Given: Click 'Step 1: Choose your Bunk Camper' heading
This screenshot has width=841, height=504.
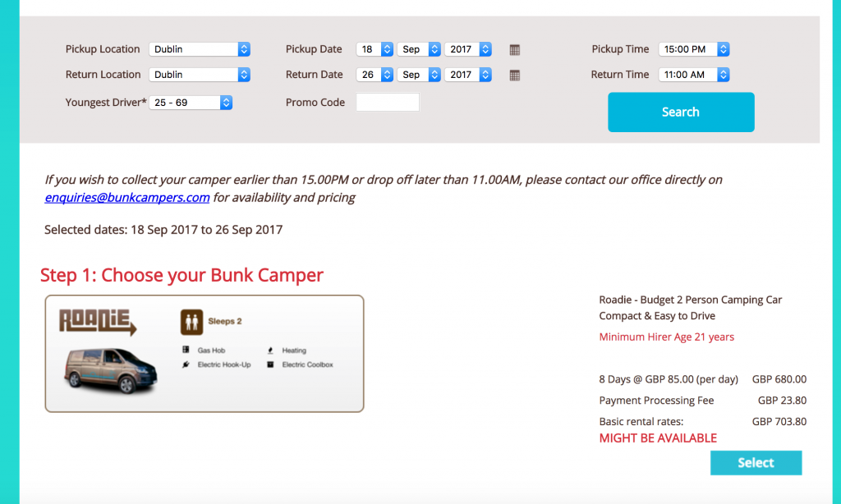Looking at the screenshot, I should 182,275.
